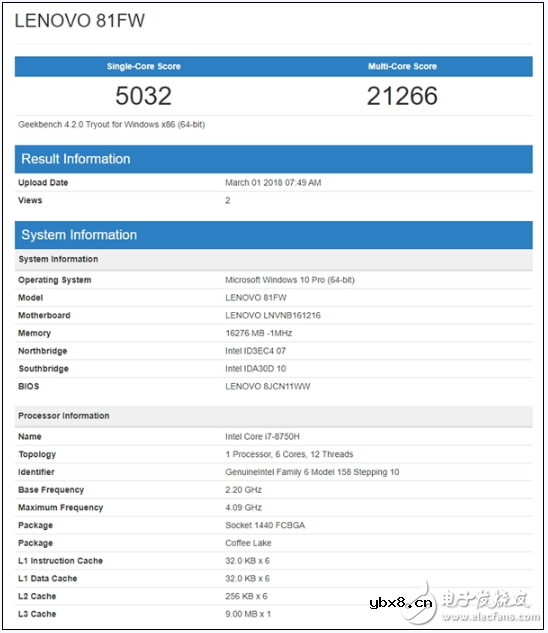548x633 pixels.
Task: Select Microsoft Windows 10 Pro (64-bit) value
Action: coord(290,280)
